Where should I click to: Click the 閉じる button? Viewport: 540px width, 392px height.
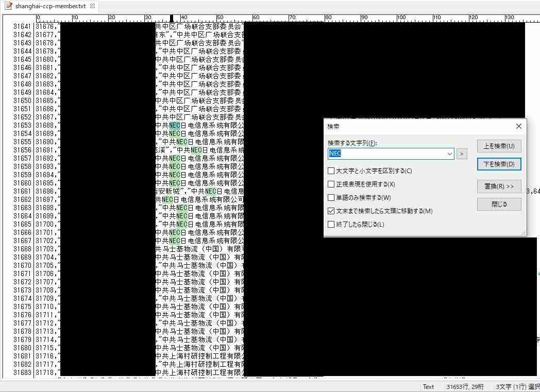coord(499,204)
